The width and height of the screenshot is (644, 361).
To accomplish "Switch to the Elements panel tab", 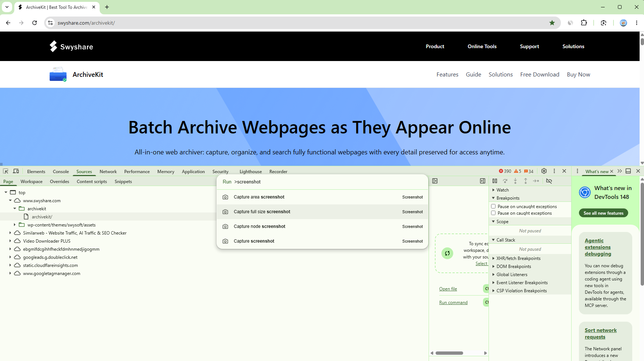I will point(36,172).
